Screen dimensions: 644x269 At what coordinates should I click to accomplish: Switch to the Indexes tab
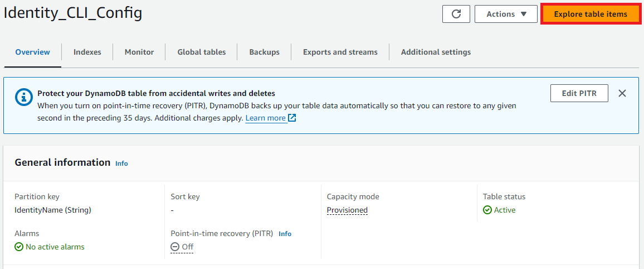tap(87, 52)
